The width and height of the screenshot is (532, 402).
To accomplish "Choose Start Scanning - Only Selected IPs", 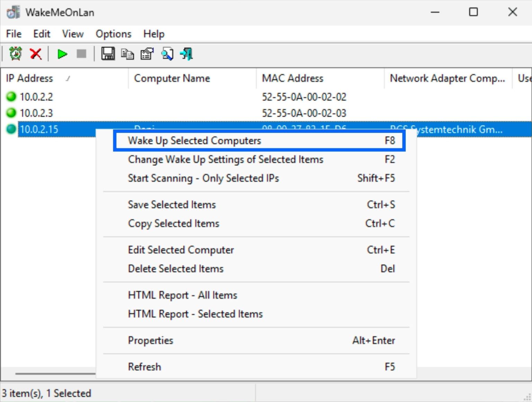I will [x=203, y=178].
